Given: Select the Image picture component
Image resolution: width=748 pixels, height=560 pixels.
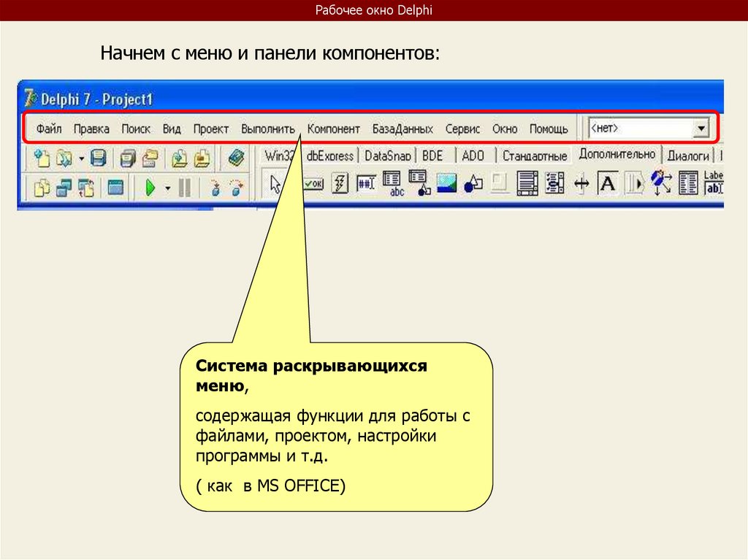Looking at the screenshot, I should 446,184.
